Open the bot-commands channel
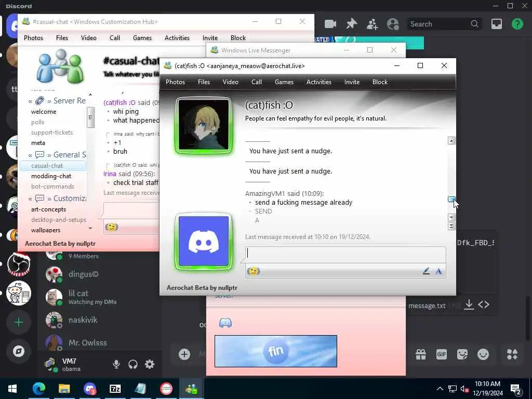The height and width of the screenshot is (399, 532). (x=52, y=187)
